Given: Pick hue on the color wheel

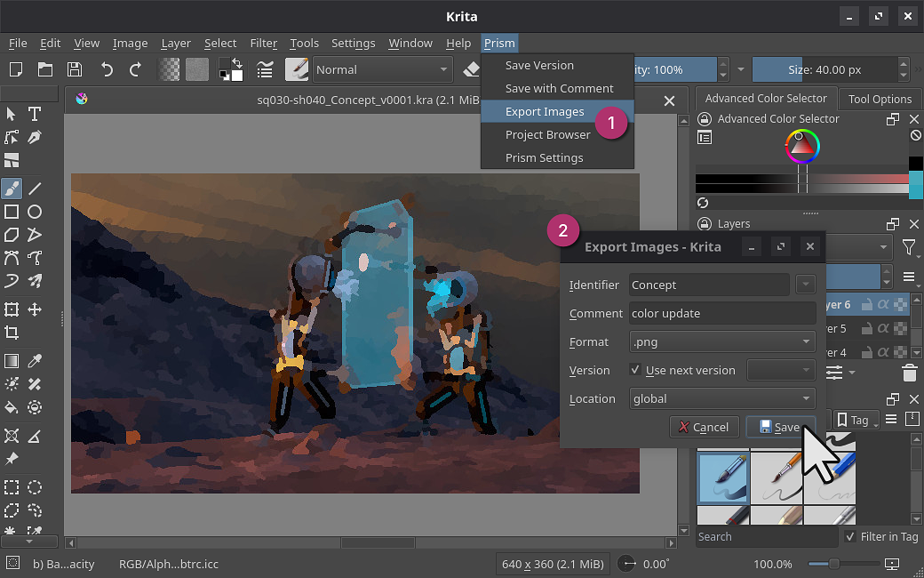Looking at the screenshot, I should coord(802,146).
